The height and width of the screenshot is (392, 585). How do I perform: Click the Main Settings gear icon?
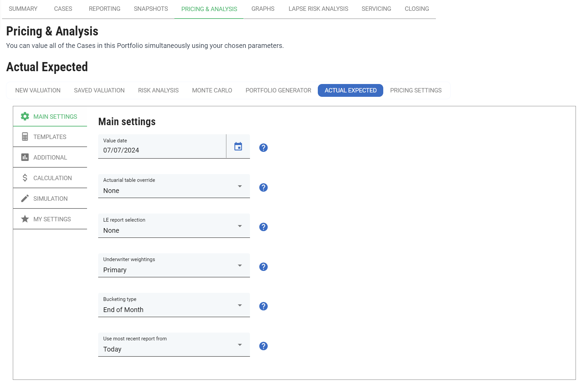25,116
